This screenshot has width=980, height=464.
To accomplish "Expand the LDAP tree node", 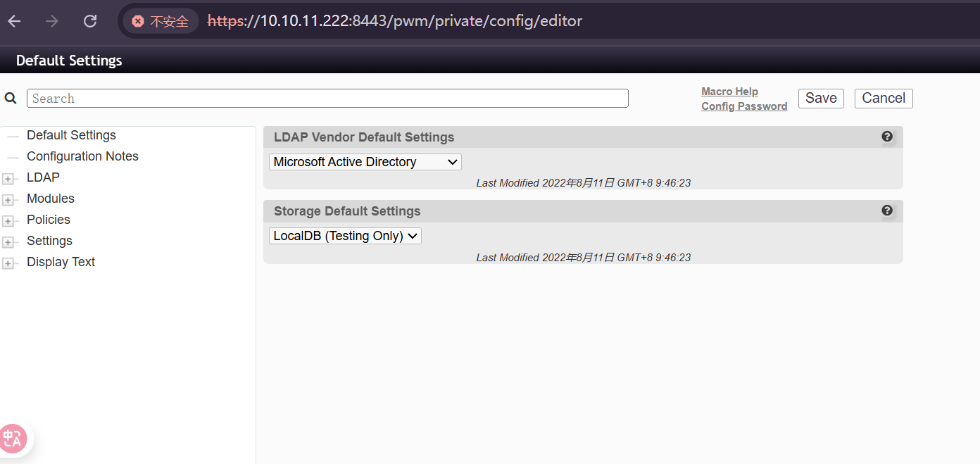I will coord(8,179).
